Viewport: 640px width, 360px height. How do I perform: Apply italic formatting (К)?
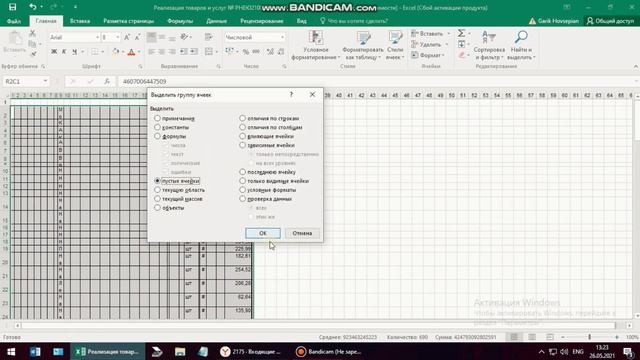pos(64,52)
